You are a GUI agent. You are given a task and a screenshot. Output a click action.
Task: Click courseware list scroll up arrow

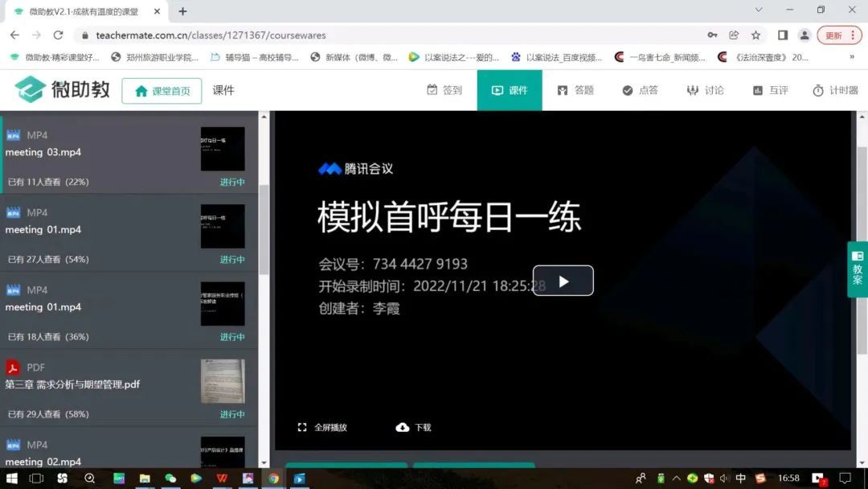[x=264, y=117]
